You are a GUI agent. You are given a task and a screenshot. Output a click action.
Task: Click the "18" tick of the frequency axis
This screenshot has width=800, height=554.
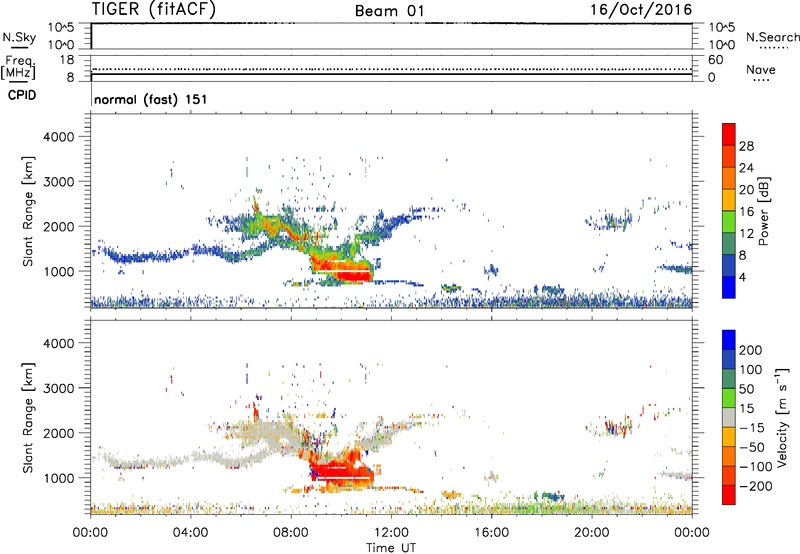pos(67,60)
